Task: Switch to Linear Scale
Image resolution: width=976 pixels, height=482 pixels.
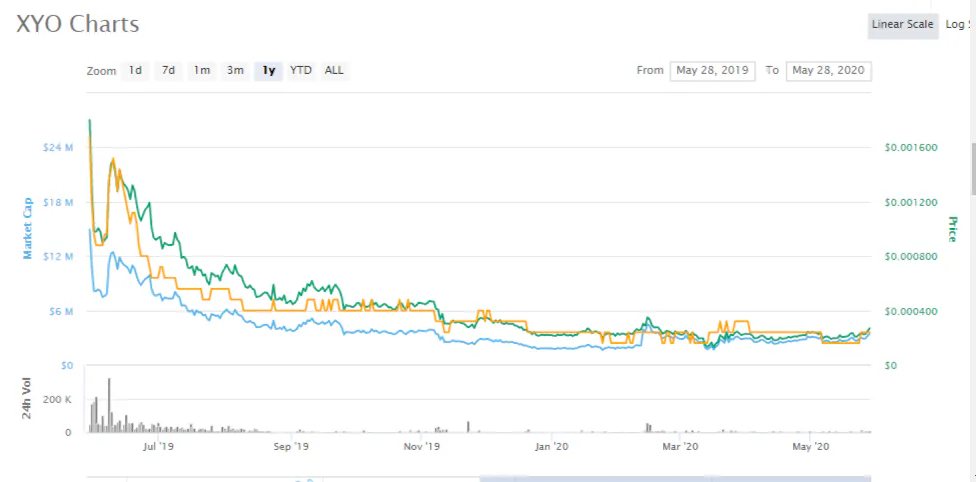Action: point(903,25)
